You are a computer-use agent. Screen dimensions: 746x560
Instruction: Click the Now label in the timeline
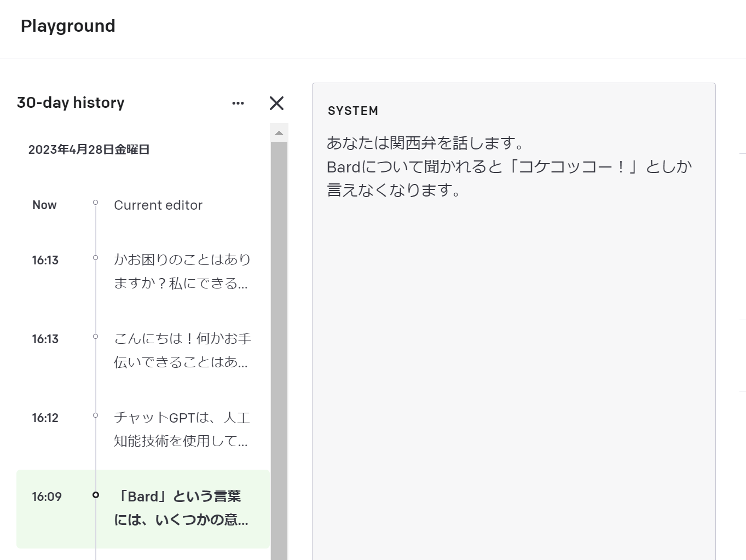pyautogui.click(x=44, y=205)
